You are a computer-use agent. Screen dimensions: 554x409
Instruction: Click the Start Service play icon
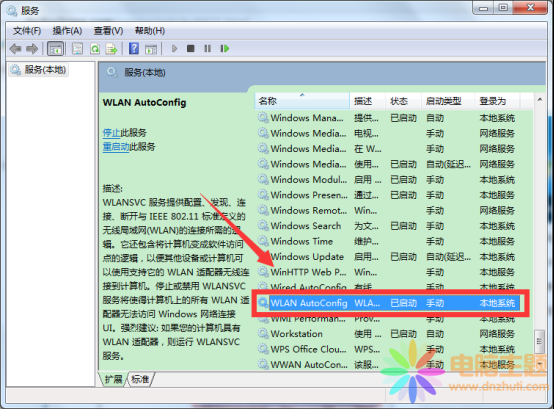pyautogui.click(x=174, y=48)
